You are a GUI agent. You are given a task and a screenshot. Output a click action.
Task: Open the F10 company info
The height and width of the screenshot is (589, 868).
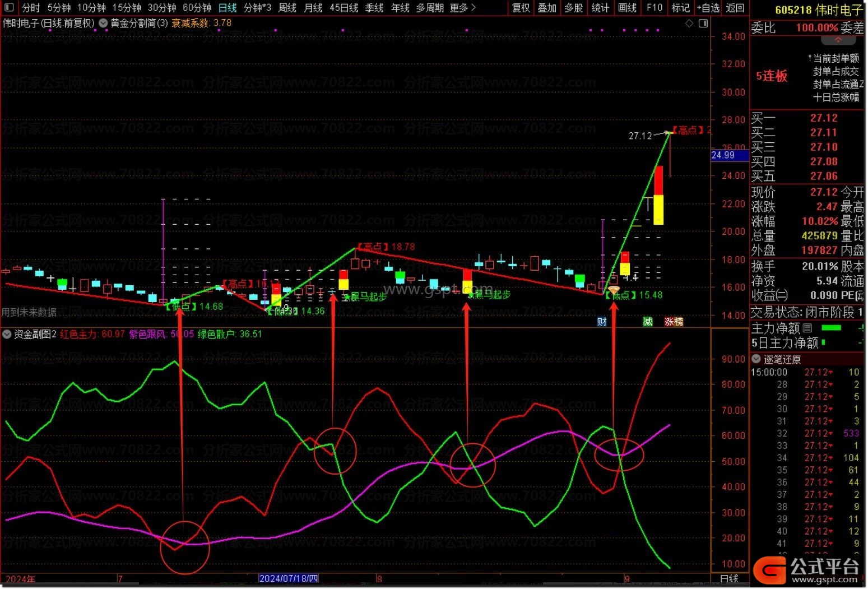point(654,8)
